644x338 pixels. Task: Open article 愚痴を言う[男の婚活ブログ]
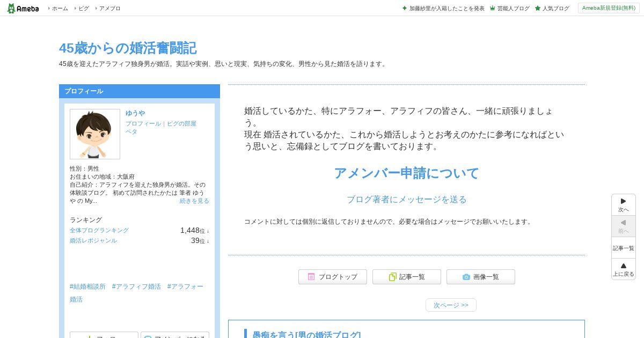tap(306, 335)
